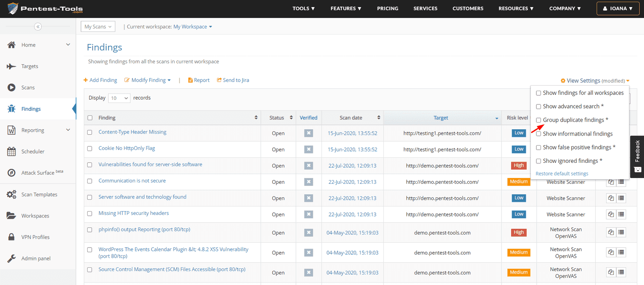
Task: Select all findings via header checkbox
Action: coord(90,118)
